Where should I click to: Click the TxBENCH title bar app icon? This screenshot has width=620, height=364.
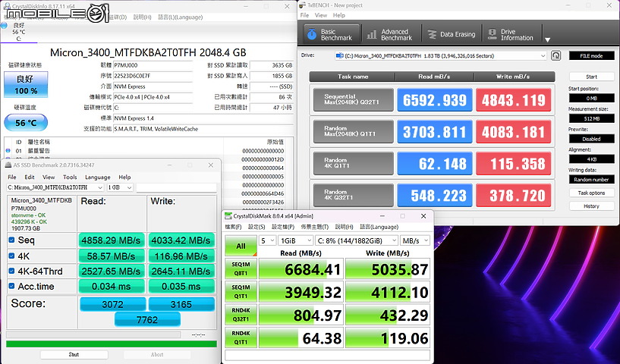coord(302,5)
